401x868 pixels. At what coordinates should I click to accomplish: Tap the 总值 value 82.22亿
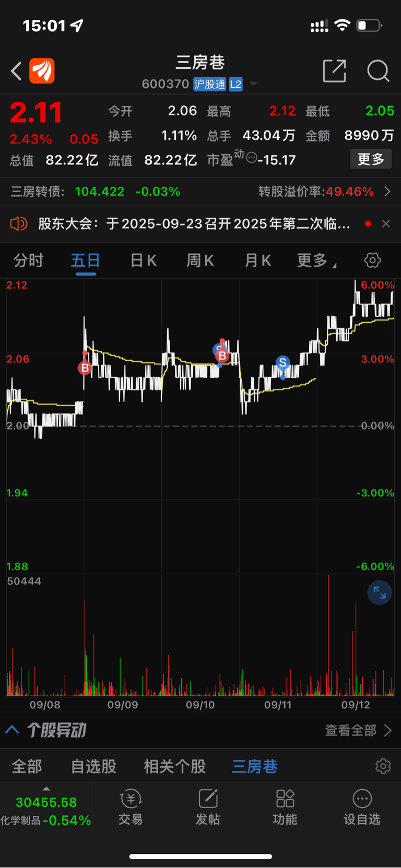(x=72, y=160)
